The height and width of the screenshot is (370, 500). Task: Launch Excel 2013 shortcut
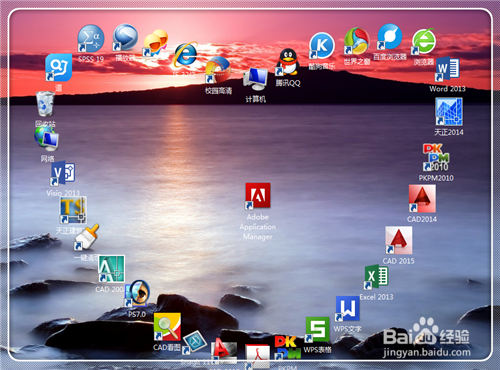click(x=376, y=277)
